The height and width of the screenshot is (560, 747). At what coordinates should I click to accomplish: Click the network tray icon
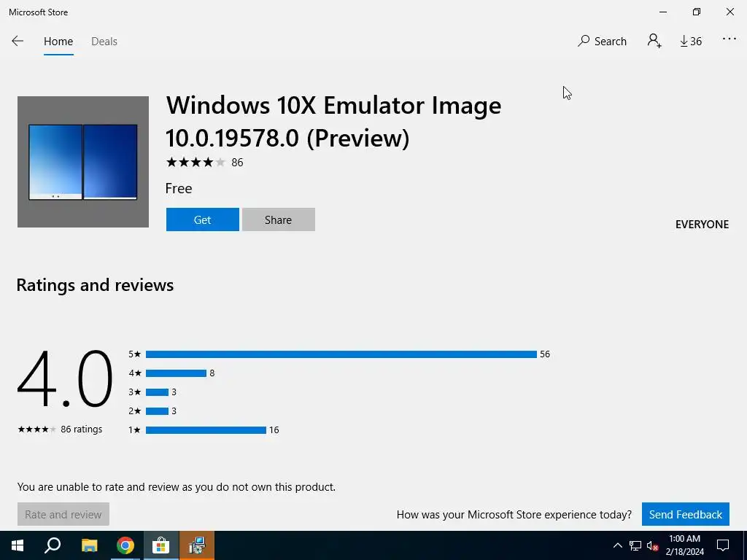pyautogui.click(x=635, y=545)
